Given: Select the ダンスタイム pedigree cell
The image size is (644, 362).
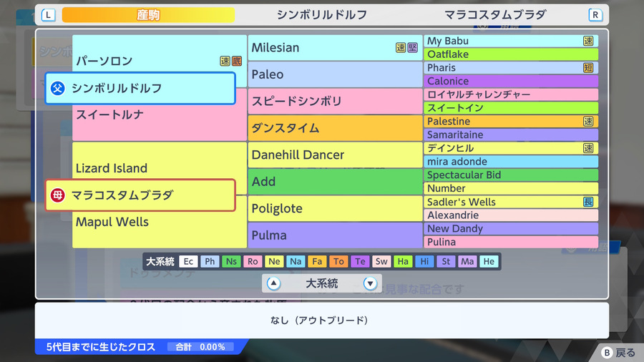Looking at the screenshot, I should (x=335, y=128).
